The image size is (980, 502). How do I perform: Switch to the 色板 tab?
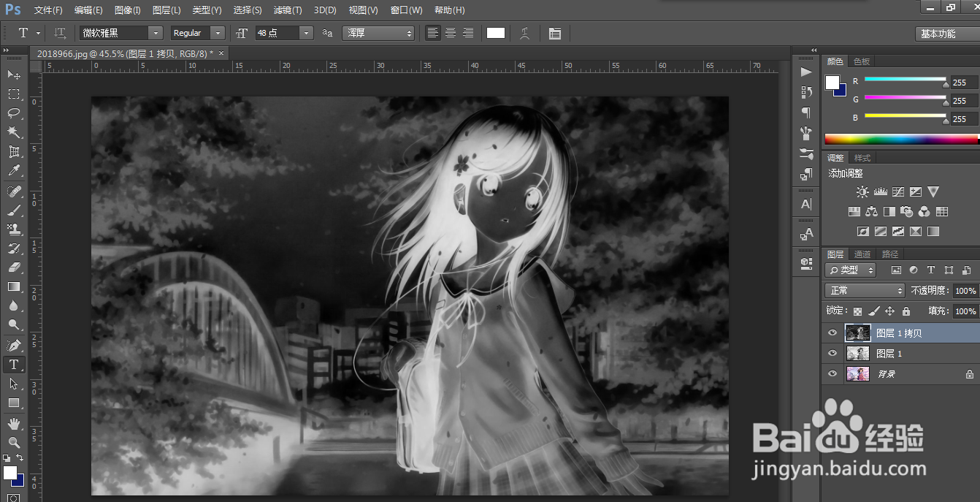click(862, 62)
